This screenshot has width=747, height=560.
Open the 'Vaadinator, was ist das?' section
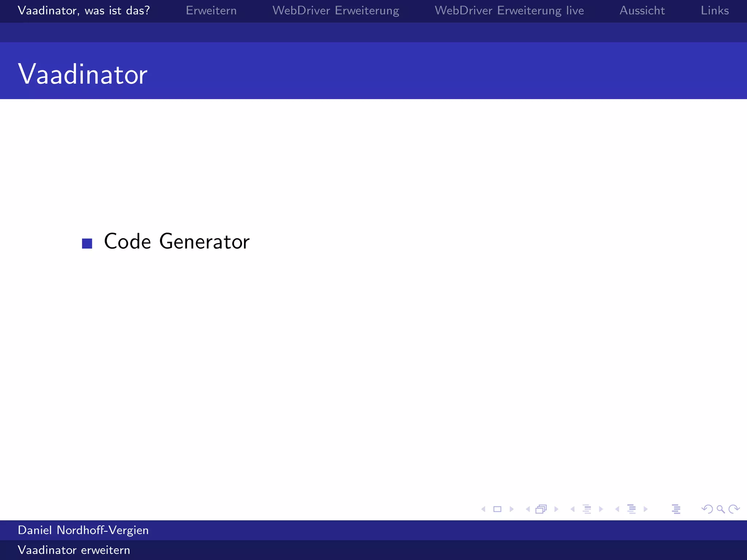tap(84, 11)
